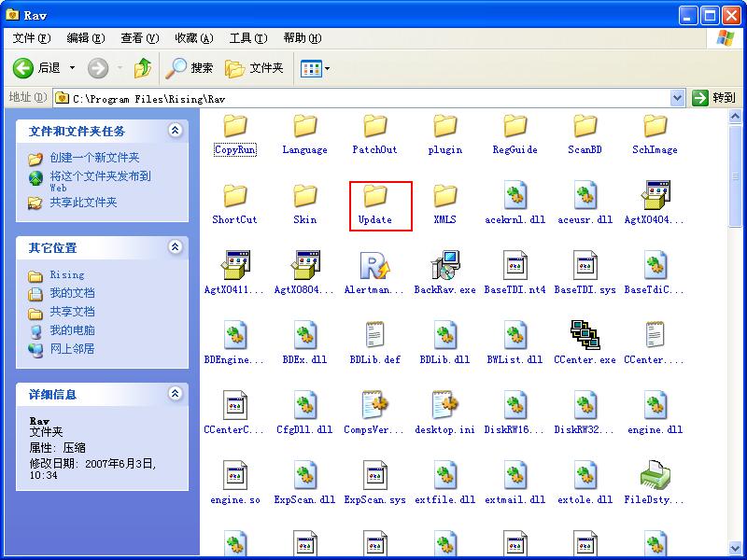The width and height of the screenshot is (747, 560).
Task: Click the address bar path field
Action: pyautogui.click(x=369, y=98)
